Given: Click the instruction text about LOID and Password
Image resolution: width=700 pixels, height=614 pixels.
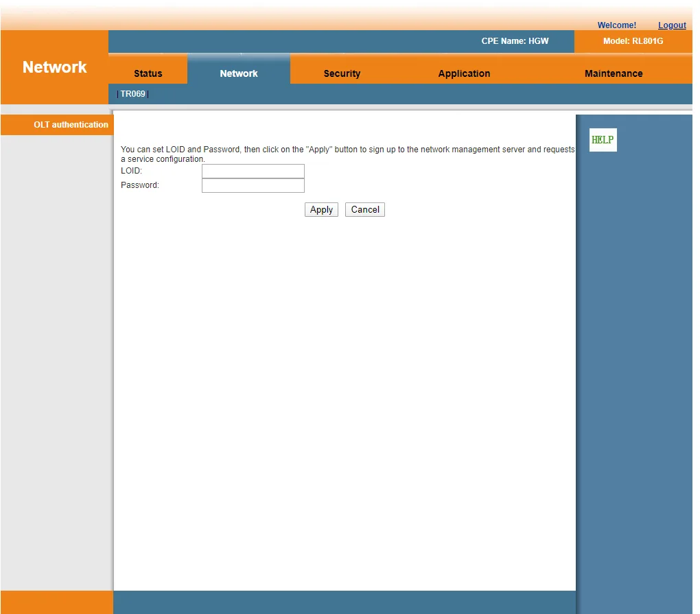Looking at the screenshot, I should (x=348, y=154).
